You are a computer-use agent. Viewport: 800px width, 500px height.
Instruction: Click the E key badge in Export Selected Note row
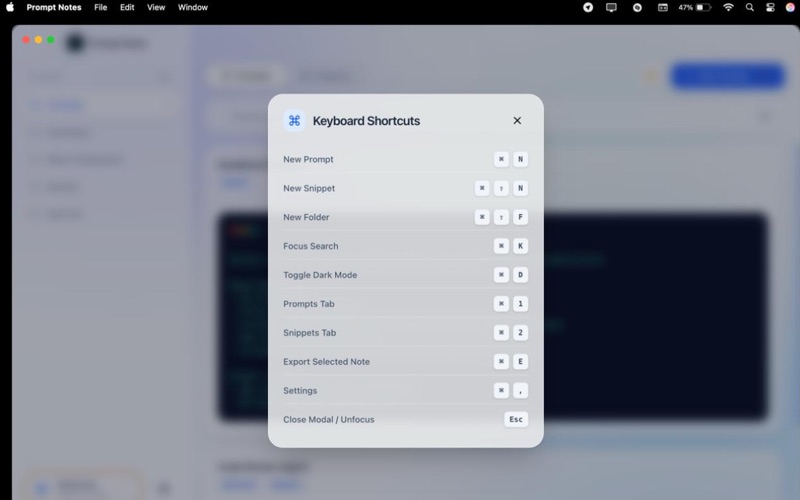520,362
